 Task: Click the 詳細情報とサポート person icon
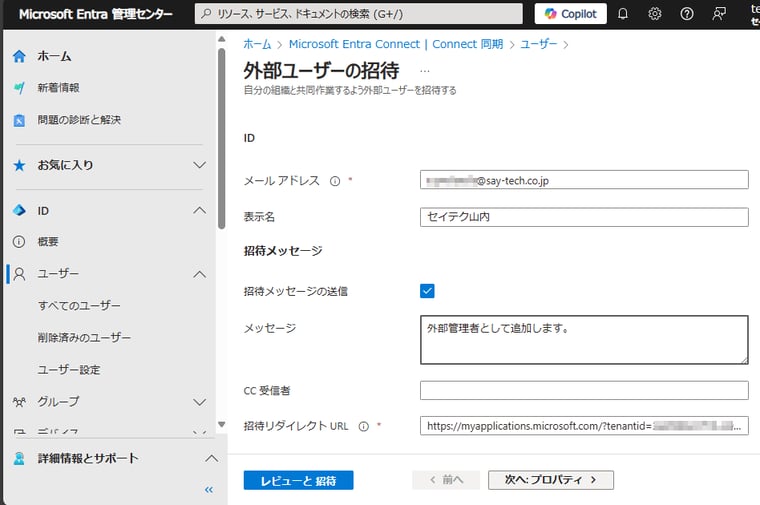[19, 458]
